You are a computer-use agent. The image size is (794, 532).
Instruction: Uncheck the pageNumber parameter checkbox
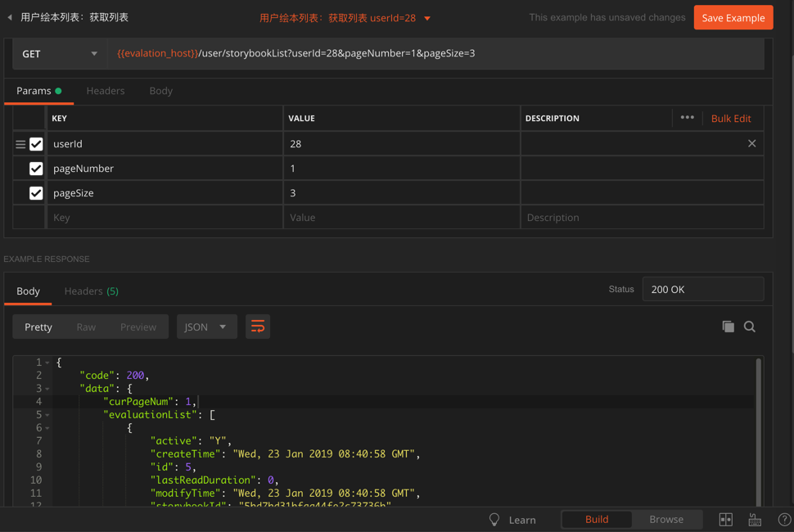36,169
